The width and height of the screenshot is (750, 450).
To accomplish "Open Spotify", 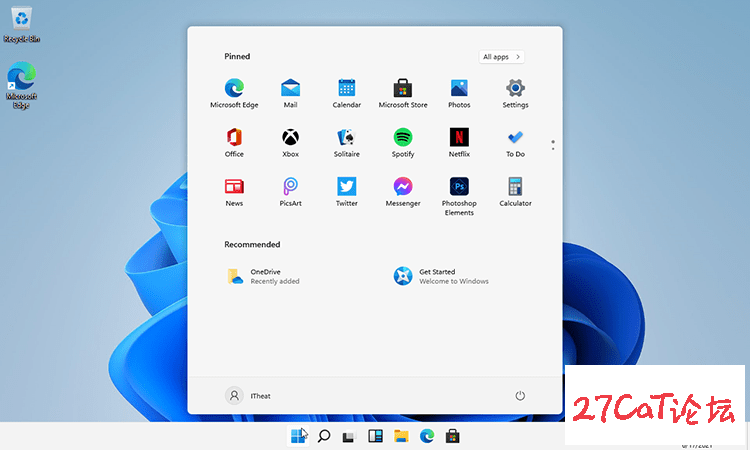I will (x=403, y=143).
